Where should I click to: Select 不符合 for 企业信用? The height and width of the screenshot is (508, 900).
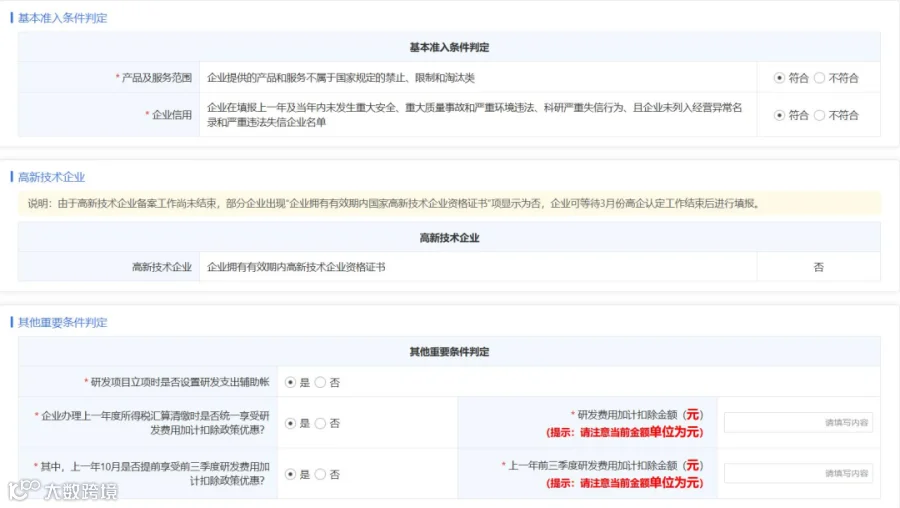820,115
